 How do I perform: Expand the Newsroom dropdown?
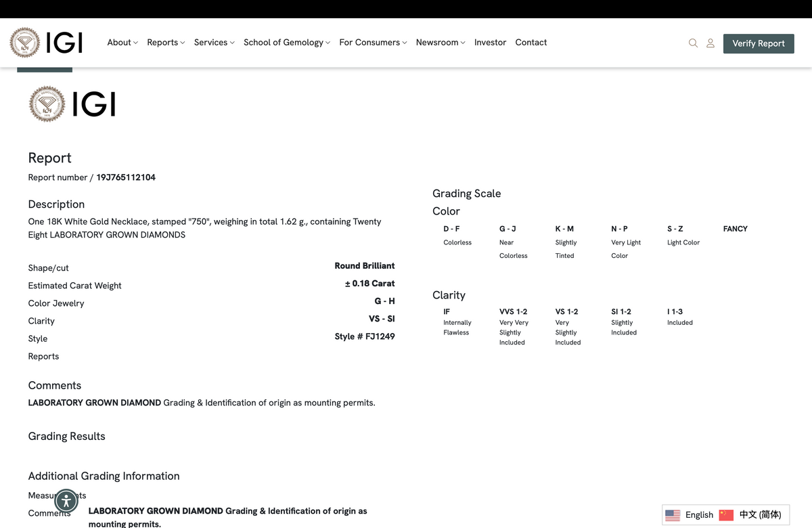[441, 42]
